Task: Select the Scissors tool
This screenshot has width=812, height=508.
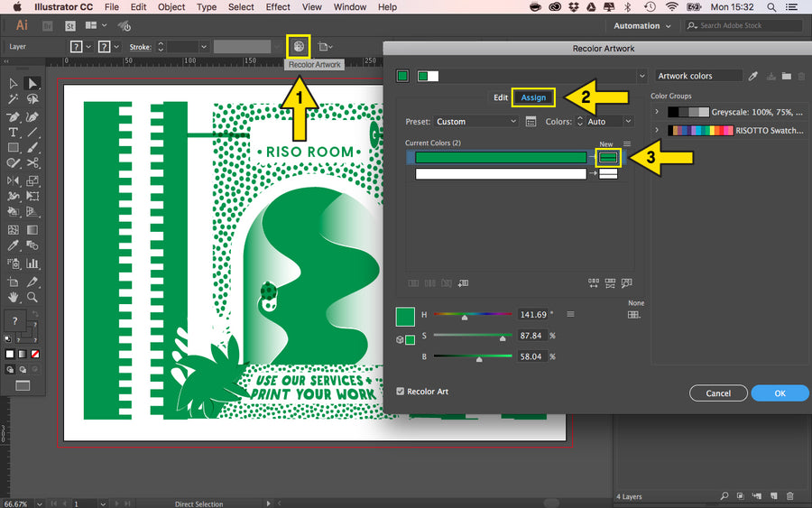Action: (x=32, y=163)
